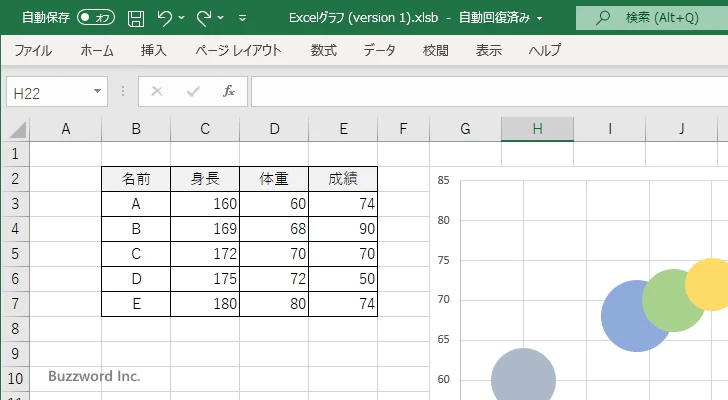Select the ページ レイアウト tab

pos(238,50)
